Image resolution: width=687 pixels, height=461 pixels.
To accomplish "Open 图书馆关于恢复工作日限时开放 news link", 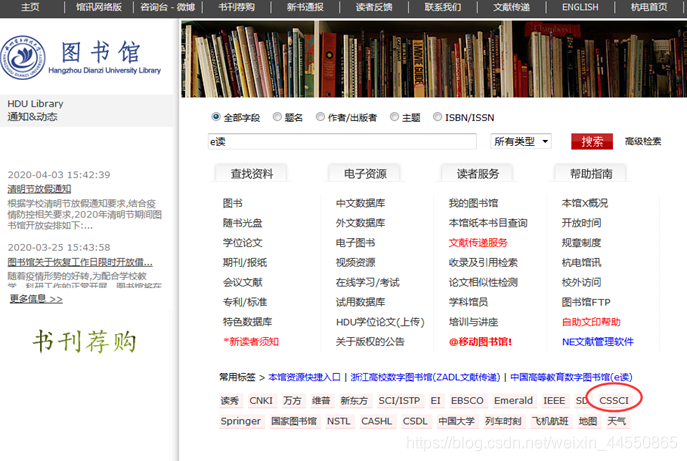I will tap(80, 262).
